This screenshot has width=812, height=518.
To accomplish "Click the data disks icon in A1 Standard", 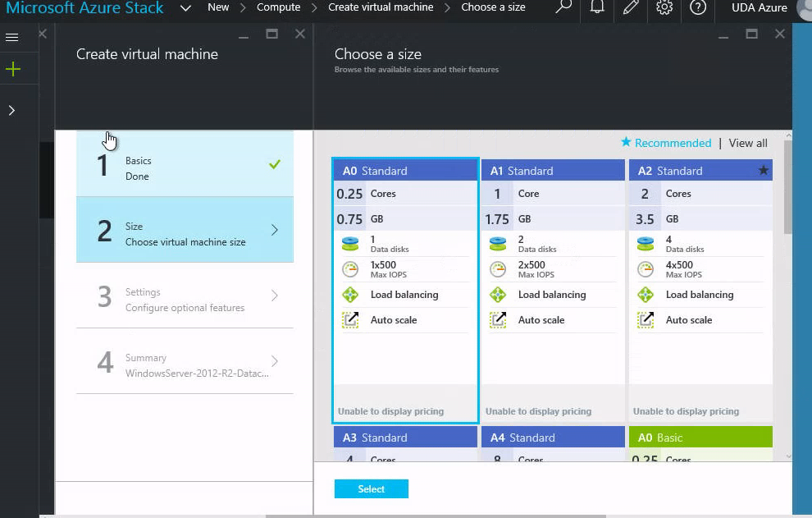I will pyautogui.click(x=498, y=244).
